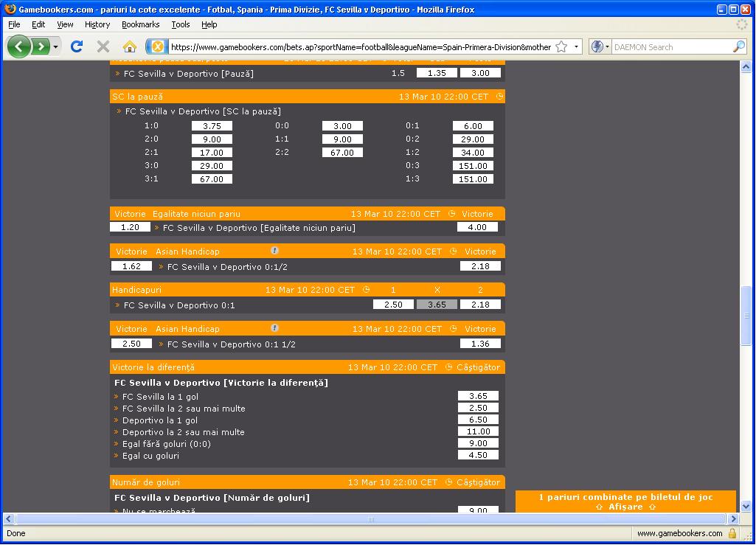This screenshot has height=545, width=756.
Task: Open the back/forward history dropdown arrow
Action: pyautogui.click(x=56, y=46)
